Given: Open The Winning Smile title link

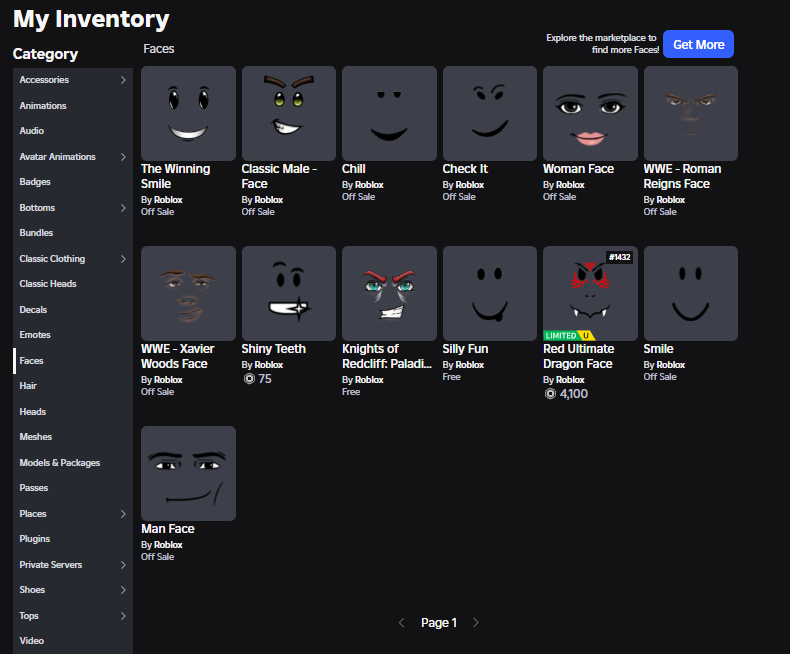Looking at the screenshot, I should click(x=175, y=176).
